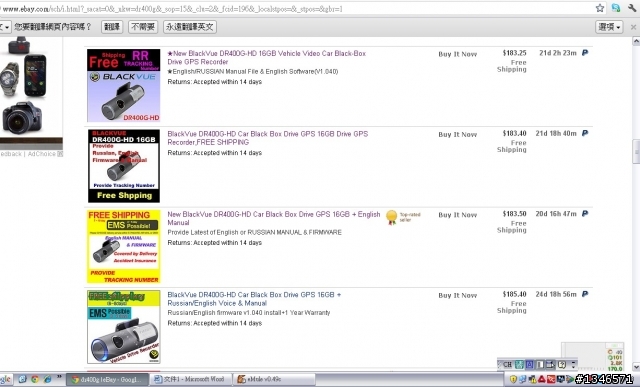The width and height of the screenshot is (640, 387).
Task: Open the black DR400G-HD 16GB Free Shipping thumbnail
Action: [x=124, y=166]
